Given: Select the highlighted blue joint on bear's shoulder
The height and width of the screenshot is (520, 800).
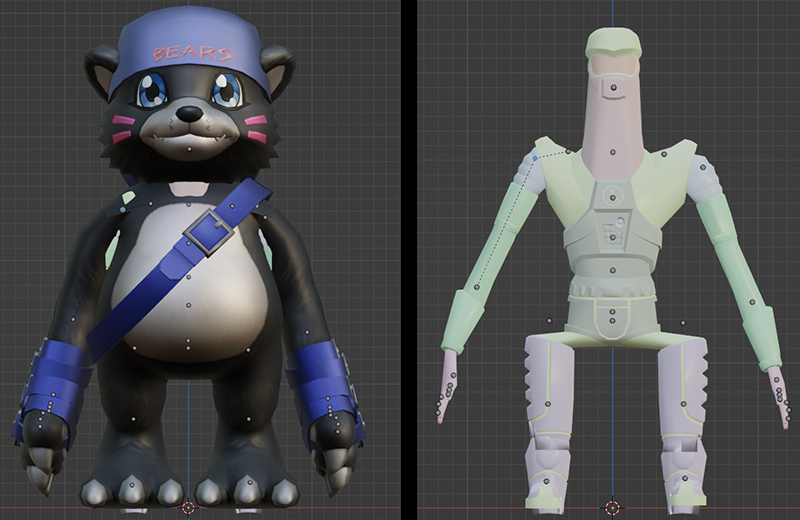Looking at the screenshot, I should tap(122, 210).
